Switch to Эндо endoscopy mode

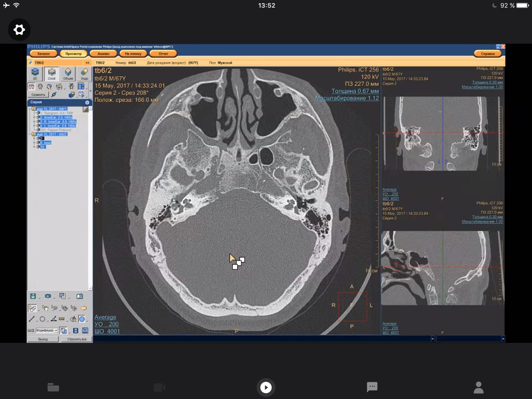pos(84,74)
